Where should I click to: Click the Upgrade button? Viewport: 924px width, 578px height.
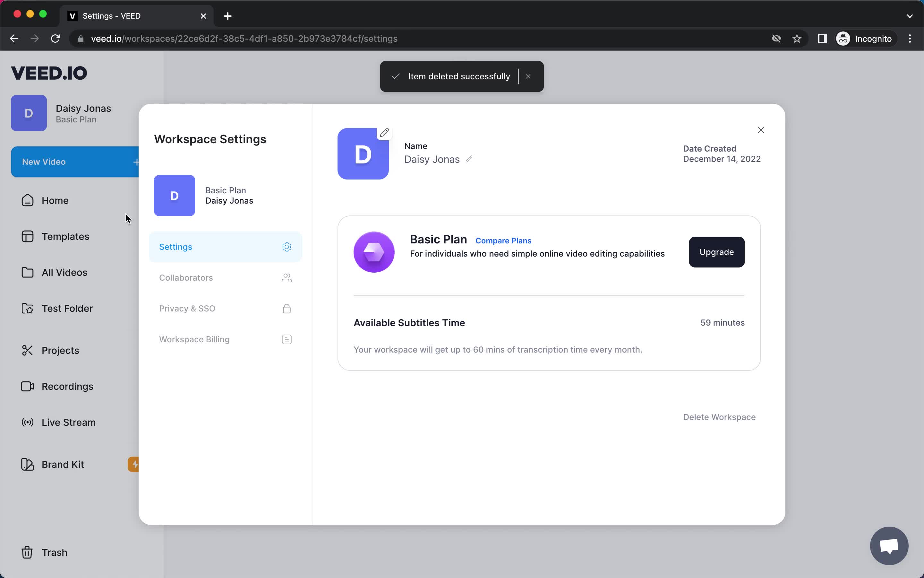coord(716,252)
